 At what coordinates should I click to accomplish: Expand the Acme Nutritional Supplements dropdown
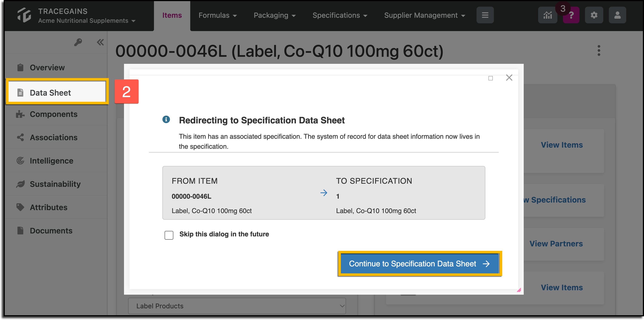pyautogui.click(x=87, y=21)
